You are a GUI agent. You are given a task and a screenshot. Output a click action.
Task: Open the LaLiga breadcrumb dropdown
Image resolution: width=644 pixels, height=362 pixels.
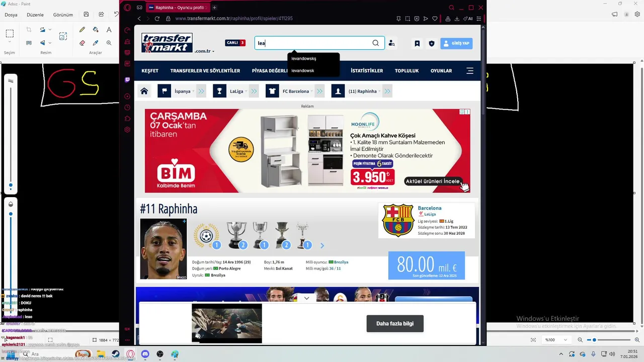246,92
